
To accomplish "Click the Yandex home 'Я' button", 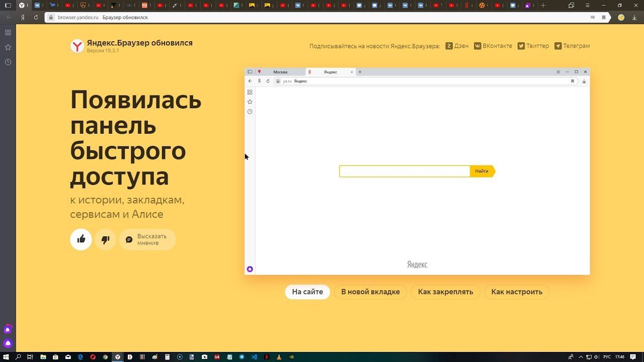I will tap(23, 17).
